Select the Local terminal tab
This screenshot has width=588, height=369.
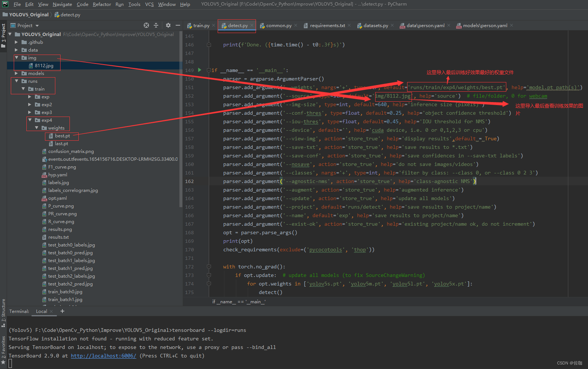pos(42,311)
